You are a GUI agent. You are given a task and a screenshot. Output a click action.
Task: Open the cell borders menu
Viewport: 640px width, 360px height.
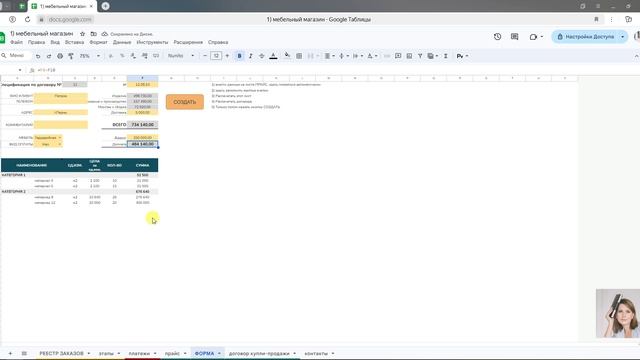(299, 56)
